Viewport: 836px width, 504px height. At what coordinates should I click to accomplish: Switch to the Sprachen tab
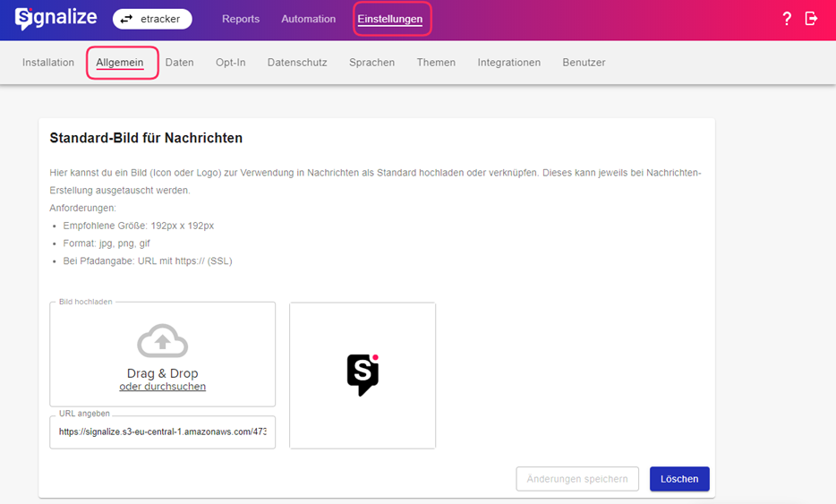coord(372,63)
